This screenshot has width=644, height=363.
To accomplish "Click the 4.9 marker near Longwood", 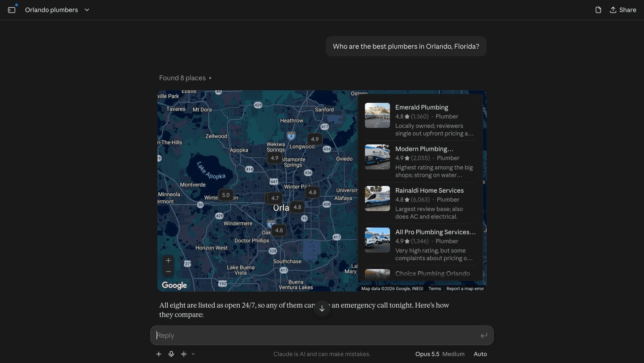I will [315, 139].
